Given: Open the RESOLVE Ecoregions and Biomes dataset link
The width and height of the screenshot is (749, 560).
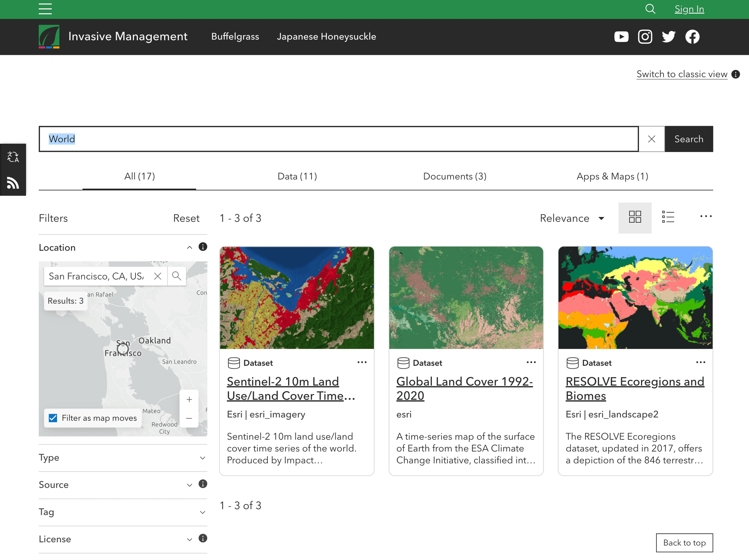Looking at the screenshot, I should 635,388.
